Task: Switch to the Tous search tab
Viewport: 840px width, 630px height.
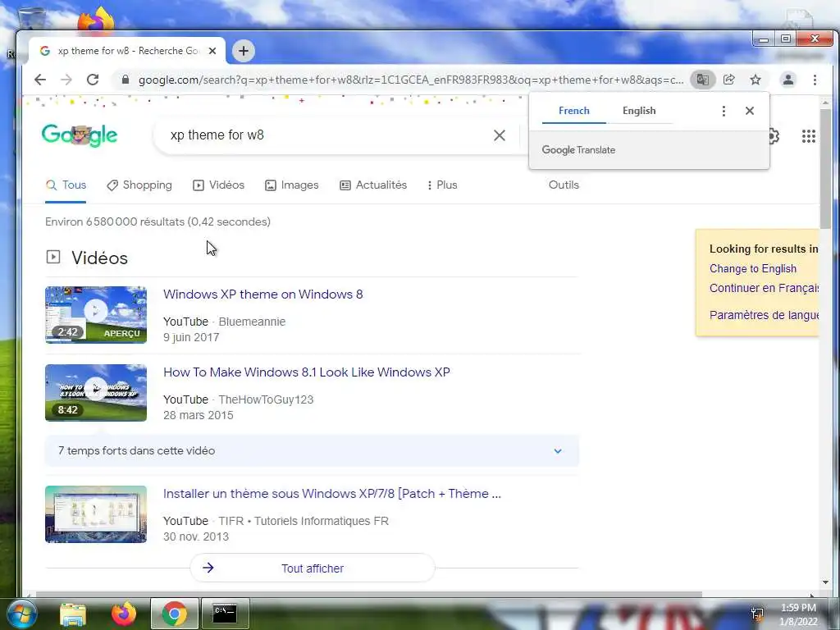Action: [66, 185]
